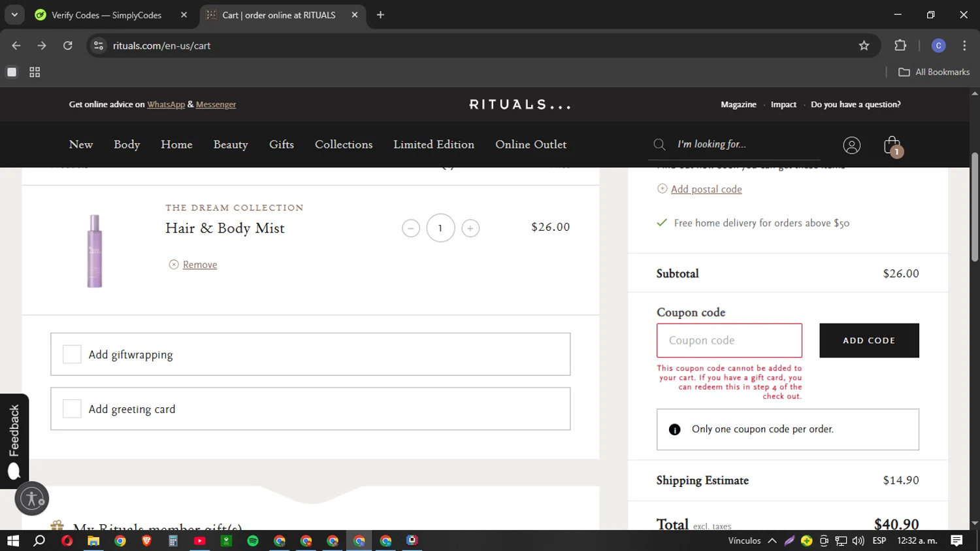Open Do you have a question link
This screenshot has width=980, height=551.
[855, 105]
